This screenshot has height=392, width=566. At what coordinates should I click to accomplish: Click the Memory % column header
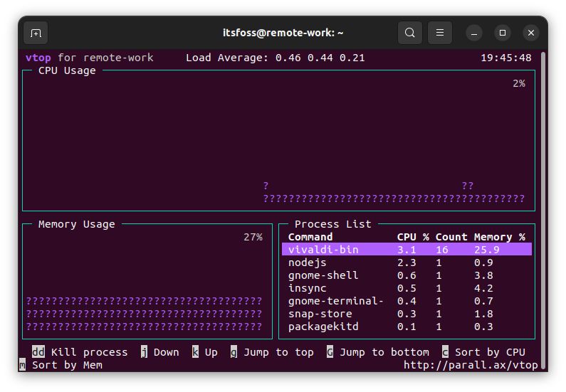[x=500, y=237]
